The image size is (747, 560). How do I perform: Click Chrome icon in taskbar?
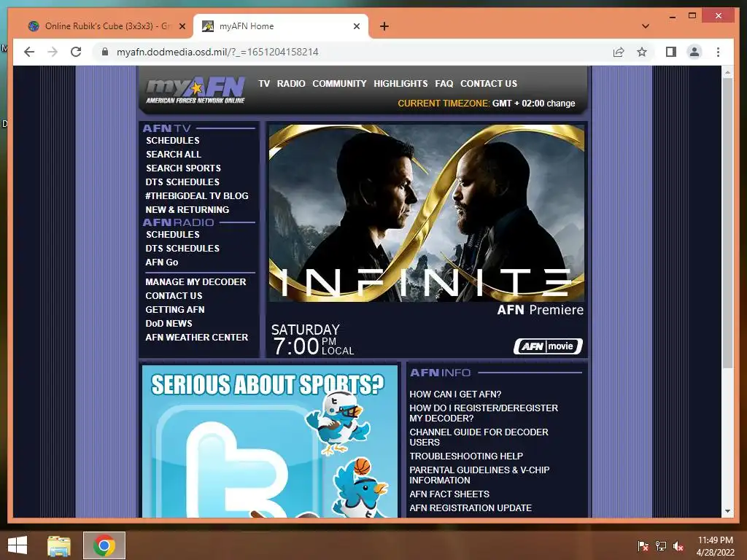(x=104, y=545)
